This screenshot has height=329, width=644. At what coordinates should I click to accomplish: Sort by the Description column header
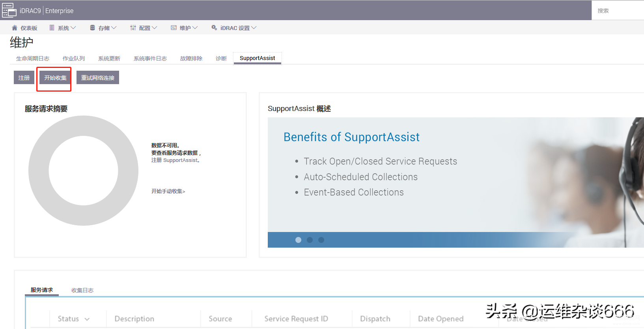click(x=134, y=319)
